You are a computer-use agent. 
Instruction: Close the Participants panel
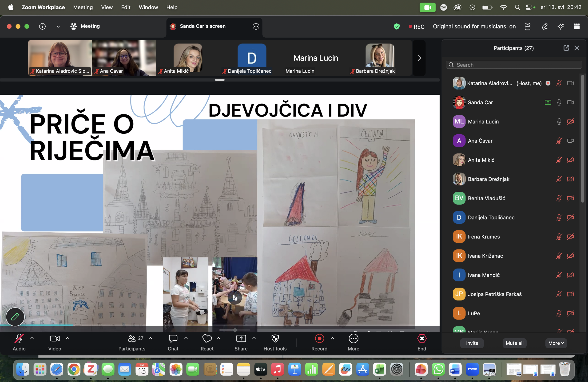tap(577, 48)
